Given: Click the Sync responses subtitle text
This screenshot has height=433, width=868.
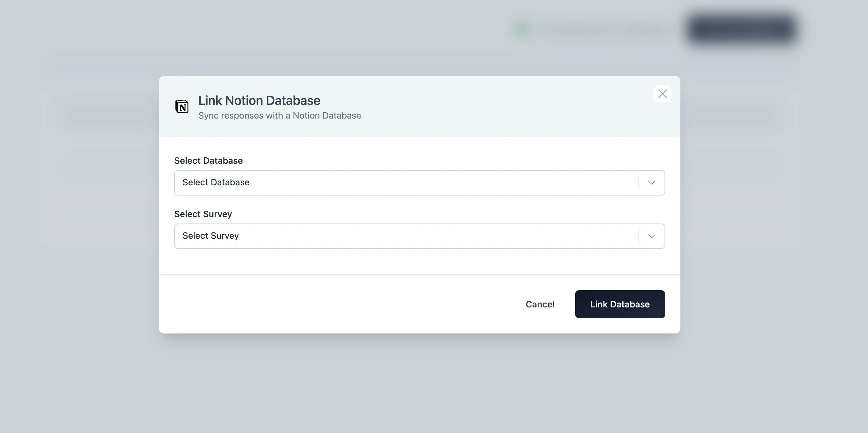Looking at the screenshot, I should (x=279, y=115).
